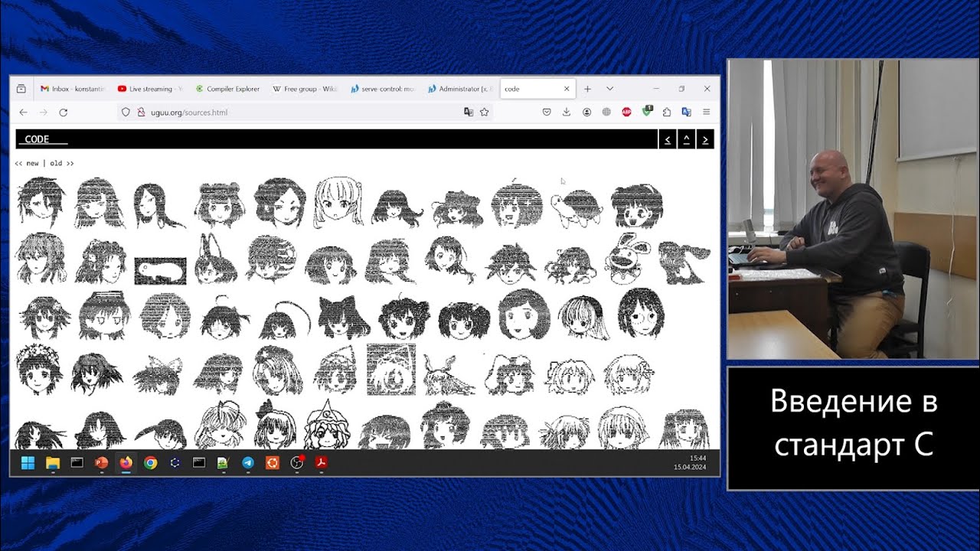Bookmark this page with the star

coord(484,112)
